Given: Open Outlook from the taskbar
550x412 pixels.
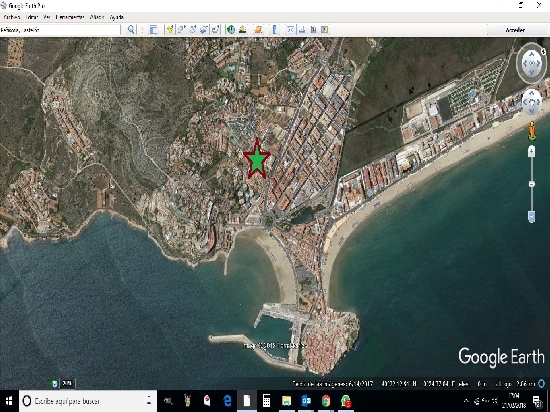Looking at the screenshot, I should tap(306, 401).
